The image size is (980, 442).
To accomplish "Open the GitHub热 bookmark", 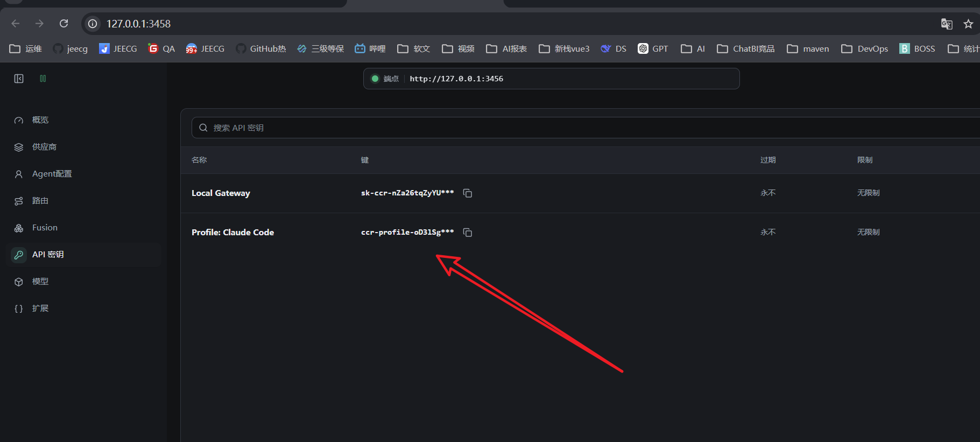I will 261,49.
